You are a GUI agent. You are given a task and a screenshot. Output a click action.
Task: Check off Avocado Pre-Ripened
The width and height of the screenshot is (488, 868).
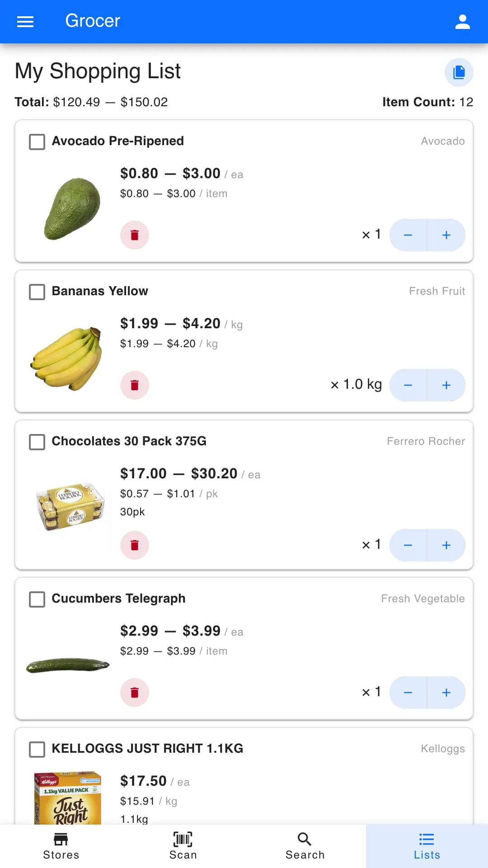[x=37, y=142]
